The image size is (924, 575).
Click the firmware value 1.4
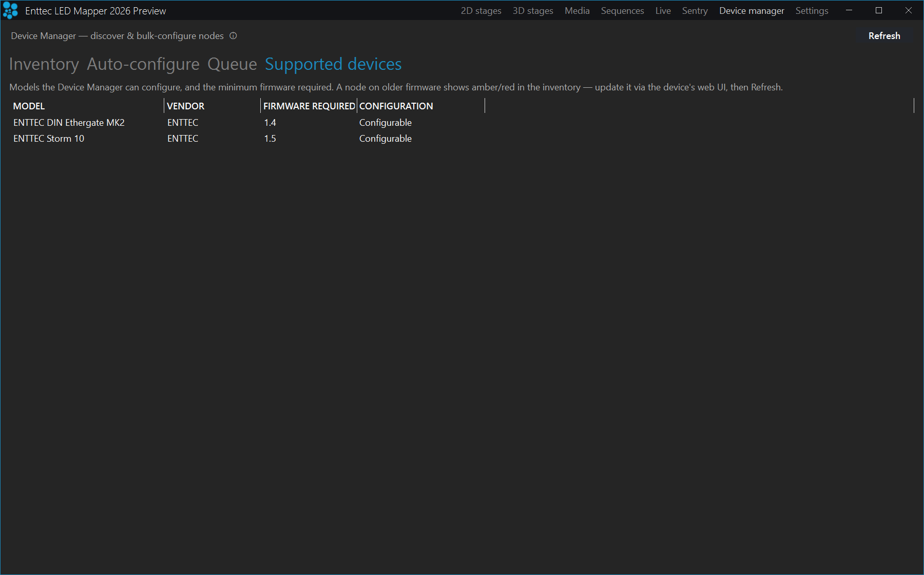pyautogui.click(x=270, y=123)
